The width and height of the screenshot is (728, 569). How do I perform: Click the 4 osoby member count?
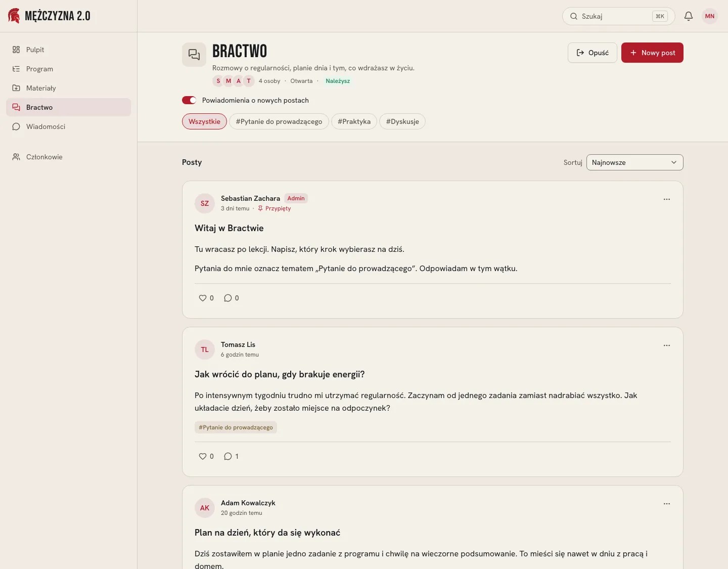pyautogui.click(x=269, y=81)
